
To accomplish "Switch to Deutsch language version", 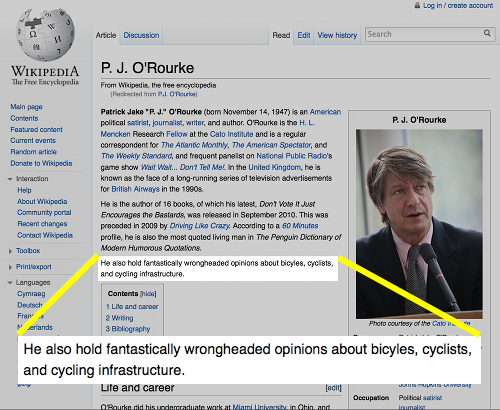I will [30, 305].
